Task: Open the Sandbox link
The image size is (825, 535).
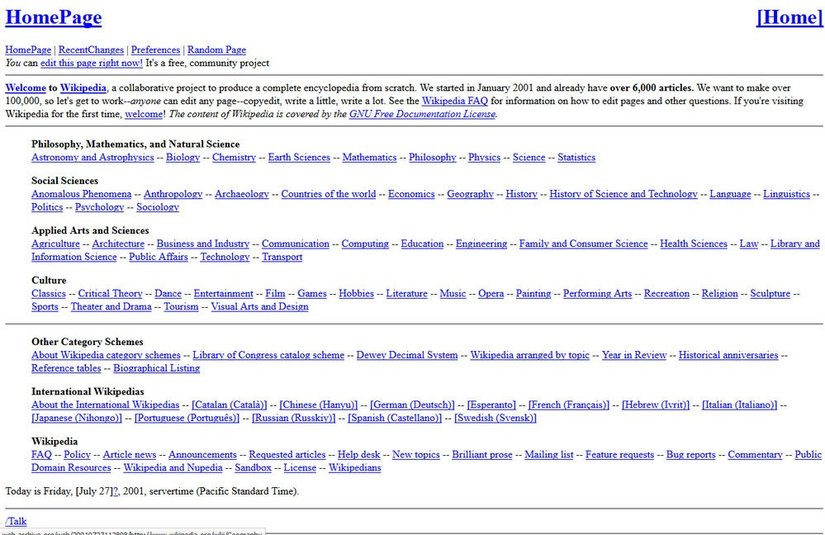Action: tap(253, 468)
